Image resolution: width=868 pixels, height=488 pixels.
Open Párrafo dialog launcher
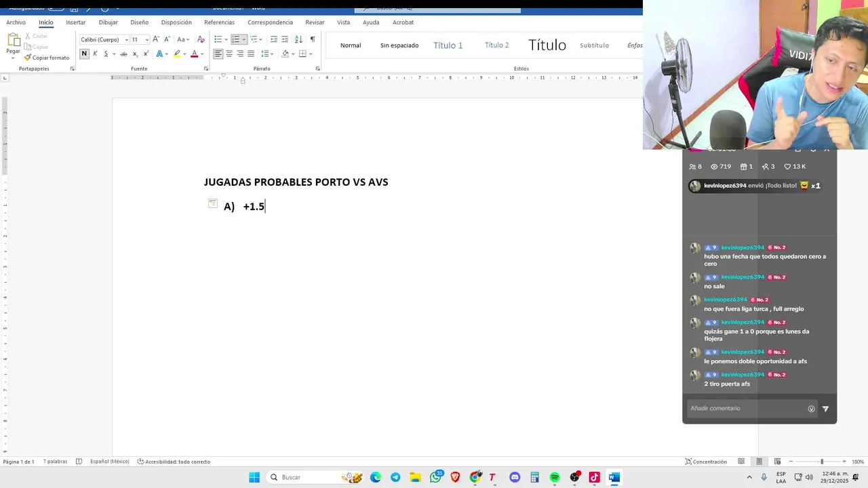(x=317, y=68)
